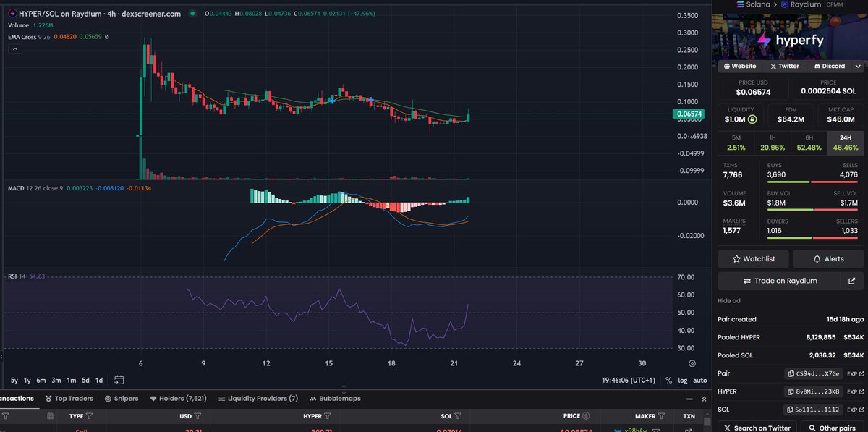Click Trade on Raydium button
This screenshot has width=868, height=432.
pyautogui.click(x=780, y=281)
